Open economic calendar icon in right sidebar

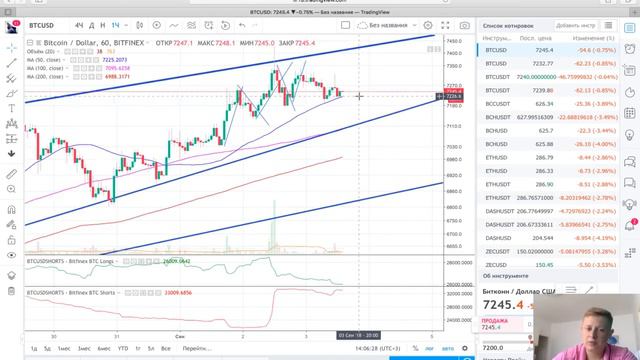click(x=630, y=113)
